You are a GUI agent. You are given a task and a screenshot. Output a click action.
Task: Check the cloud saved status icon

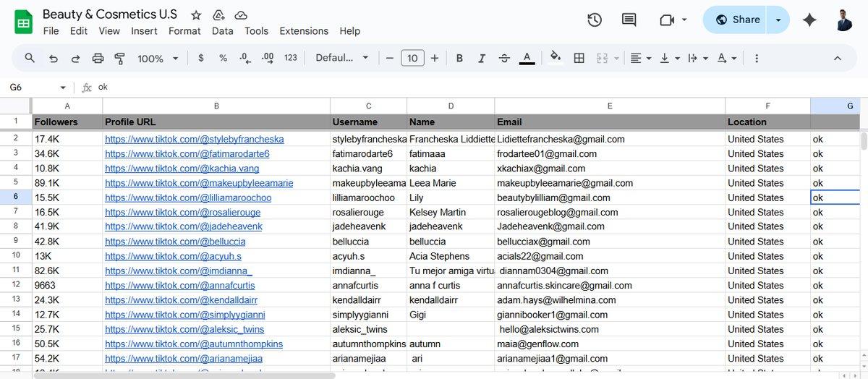point(241,15)
